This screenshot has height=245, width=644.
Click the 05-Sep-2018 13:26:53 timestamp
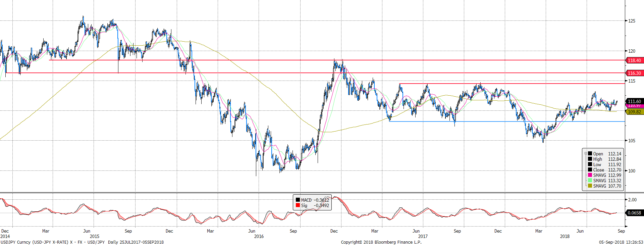tap(621, 242)
